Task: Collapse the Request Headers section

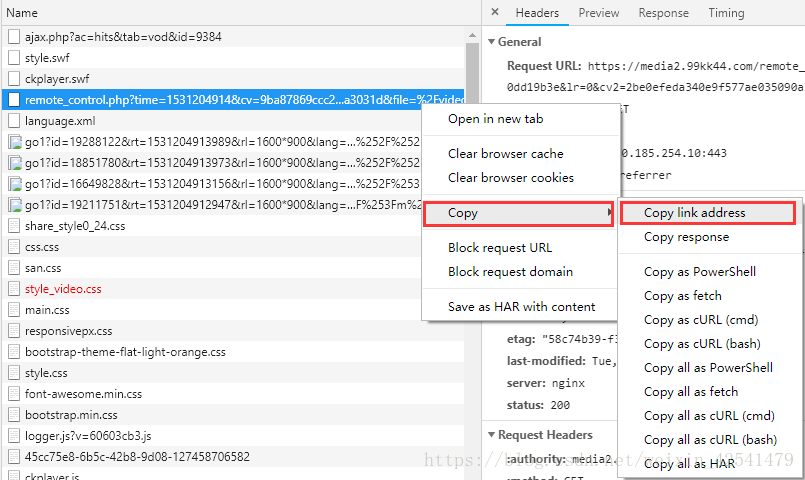Action: click(491, 435)
